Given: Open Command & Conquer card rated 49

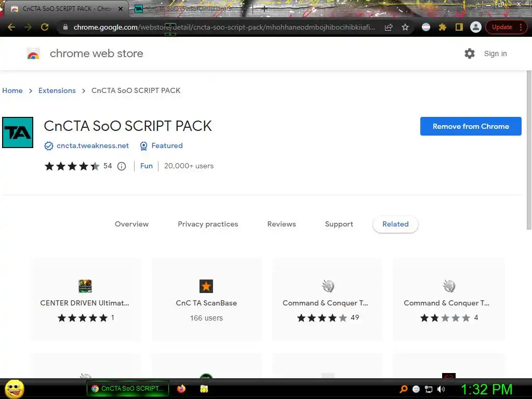Looking at the screenshot, I should point(327,300).
